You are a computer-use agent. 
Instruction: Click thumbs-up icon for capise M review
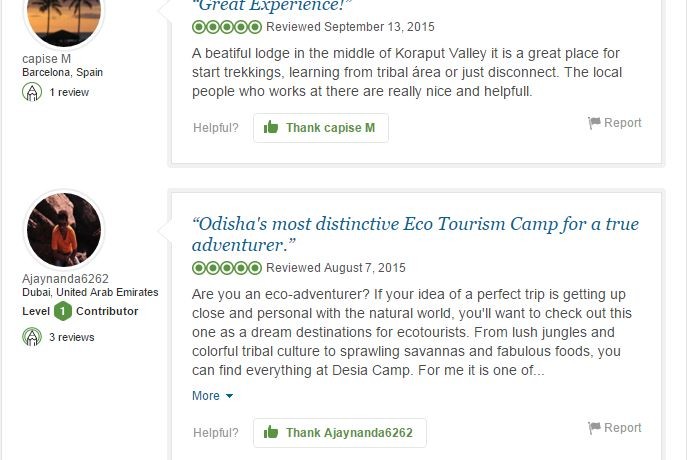[x=270, y=128]
